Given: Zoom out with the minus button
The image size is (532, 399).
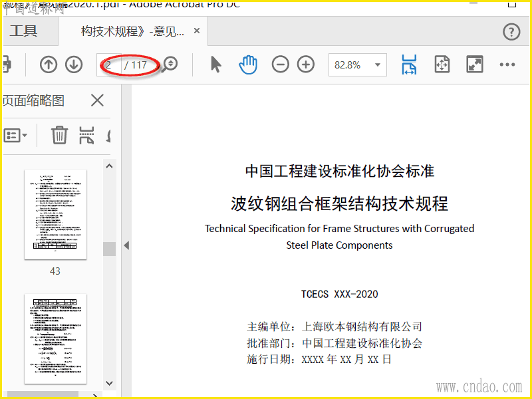Looking at the screenshot, I should pyautogui.click(x=280, y=65).
